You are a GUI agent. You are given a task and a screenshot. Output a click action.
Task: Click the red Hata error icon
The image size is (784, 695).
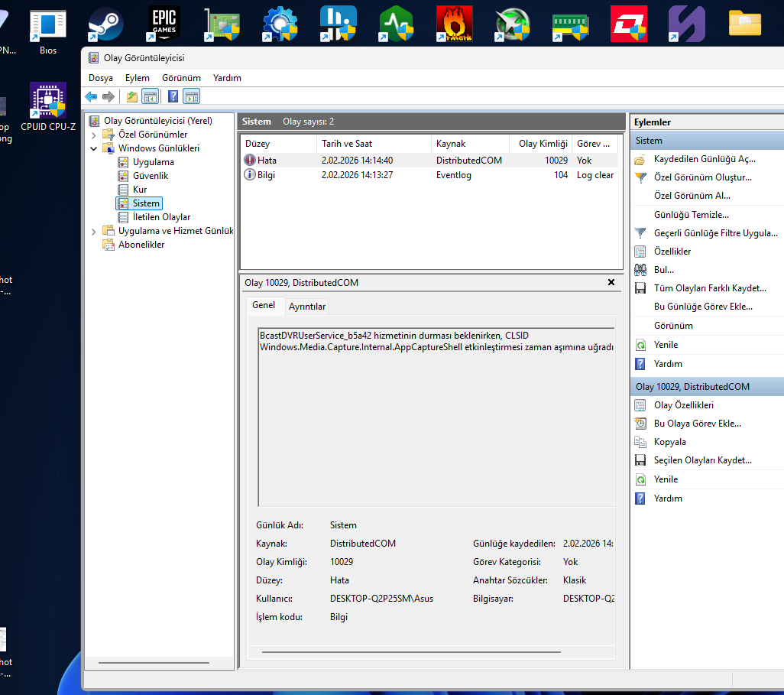tap(250, 160)
